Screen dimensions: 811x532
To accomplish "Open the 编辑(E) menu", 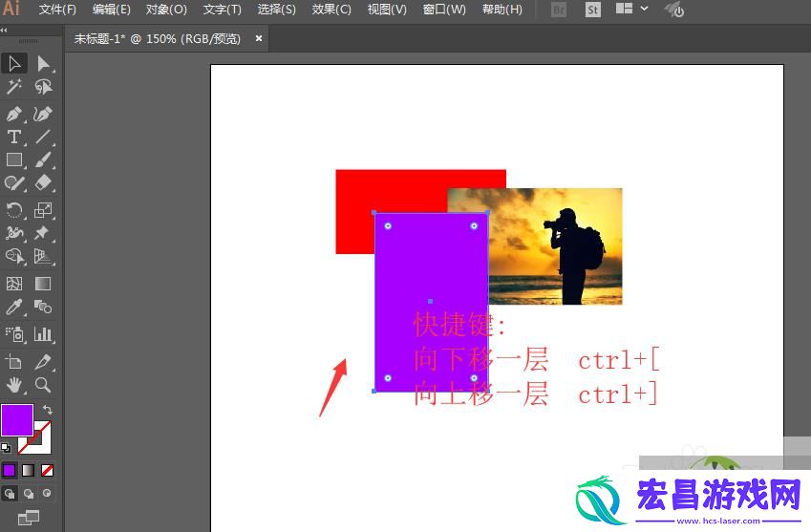I will click(x=111, y=10).
